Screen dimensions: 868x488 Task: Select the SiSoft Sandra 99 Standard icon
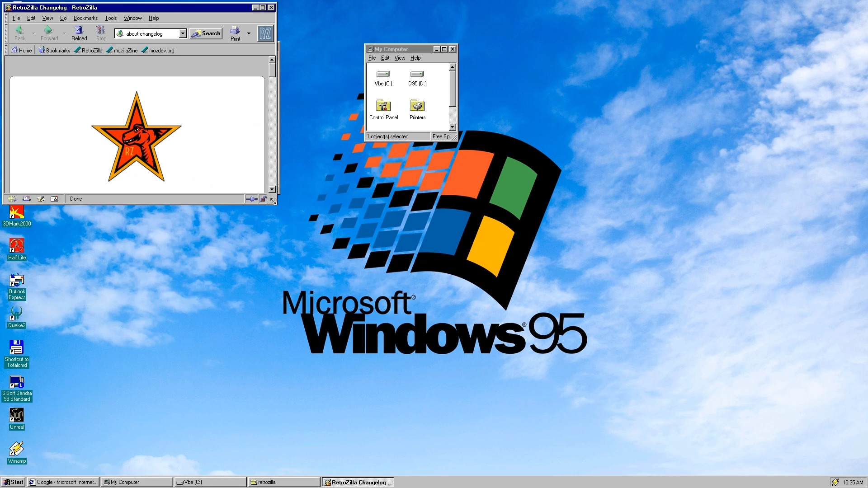(x=17, y=389)
